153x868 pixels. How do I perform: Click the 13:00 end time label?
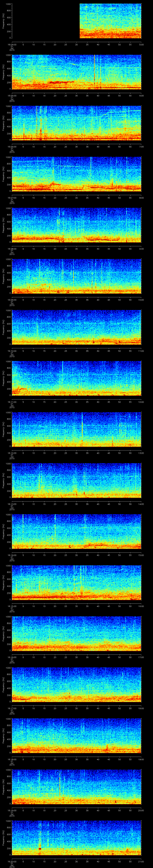click(x=141, y=453)
